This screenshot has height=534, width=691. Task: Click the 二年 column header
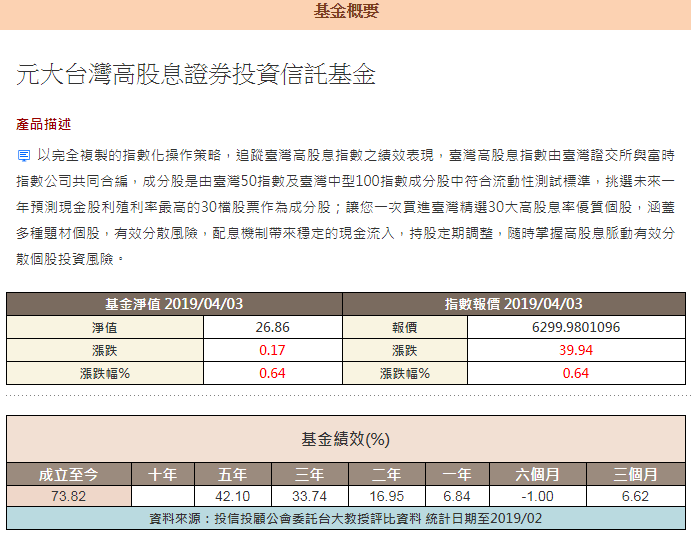[386, 475]
